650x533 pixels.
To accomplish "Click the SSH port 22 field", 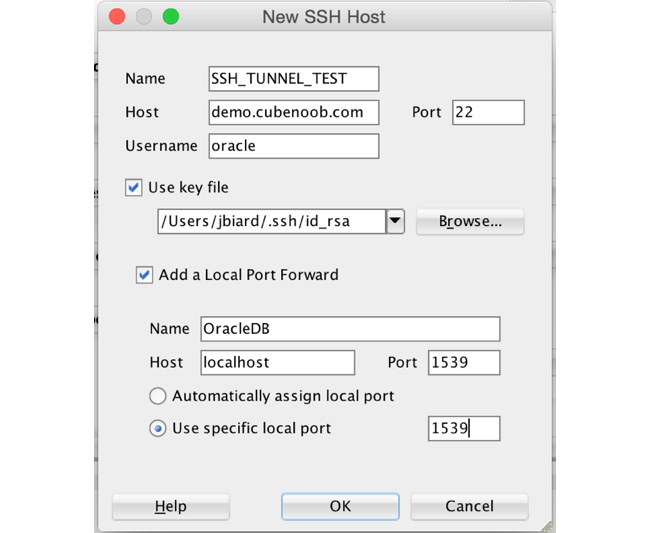I will click(x=487, y=112).
